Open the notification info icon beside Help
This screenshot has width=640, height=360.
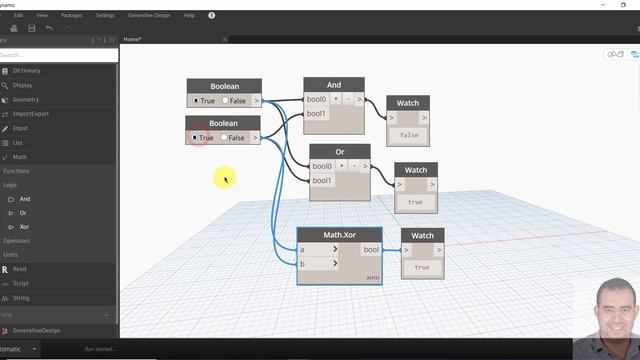pos(211,15)
